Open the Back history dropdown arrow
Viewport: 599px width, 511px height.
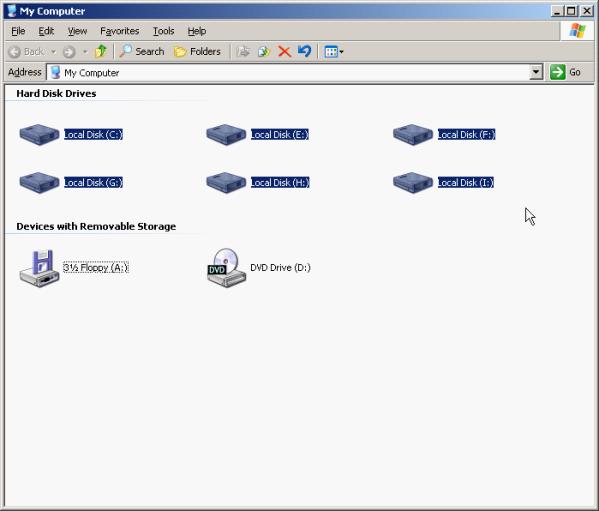point(53,52)
